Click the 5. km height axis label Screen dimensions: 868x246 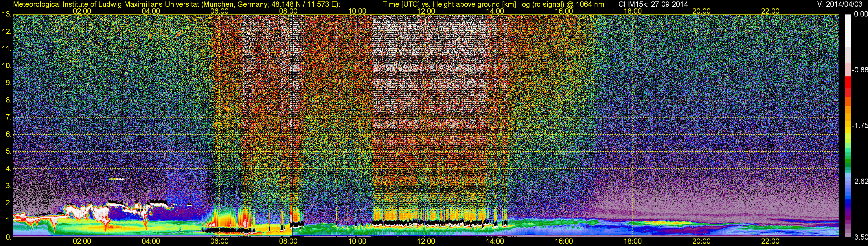click(8, 152)
